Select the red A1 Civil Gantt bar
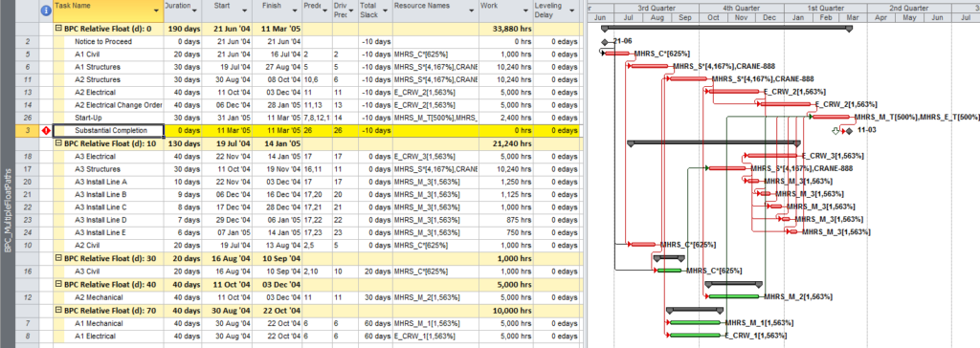Screen dimensions: 980x348 (x=617, y=54)
